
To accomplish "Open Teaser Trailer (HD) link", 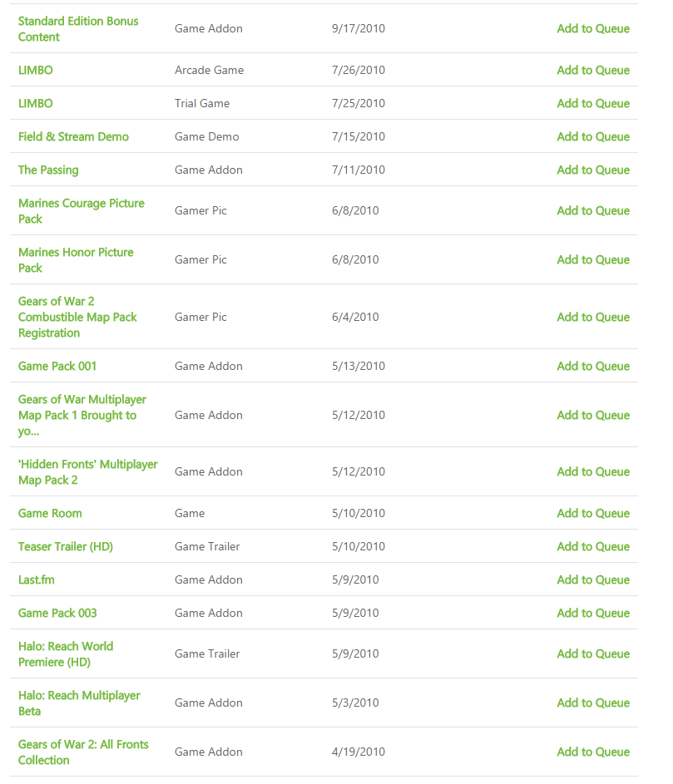I will click(66, 546).
